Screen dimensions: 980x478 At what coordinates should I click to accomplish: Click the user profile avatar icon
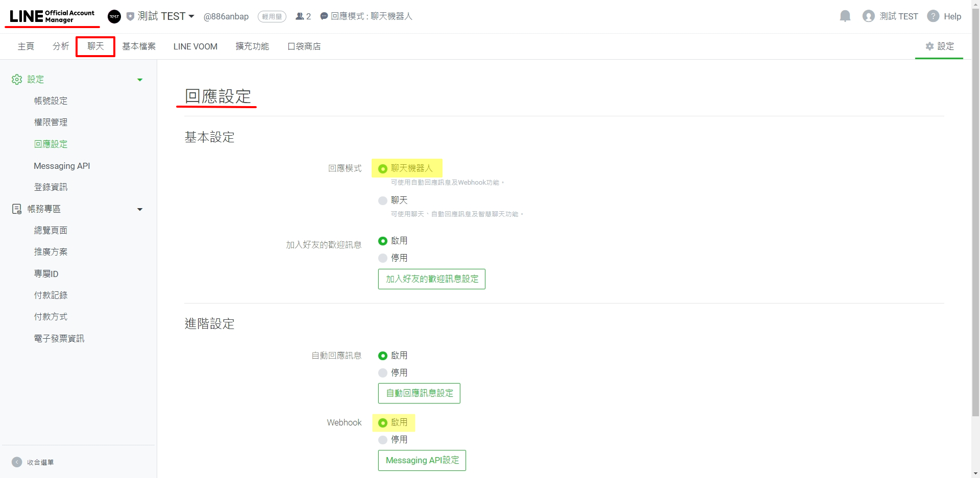click(x=868, y=16)
